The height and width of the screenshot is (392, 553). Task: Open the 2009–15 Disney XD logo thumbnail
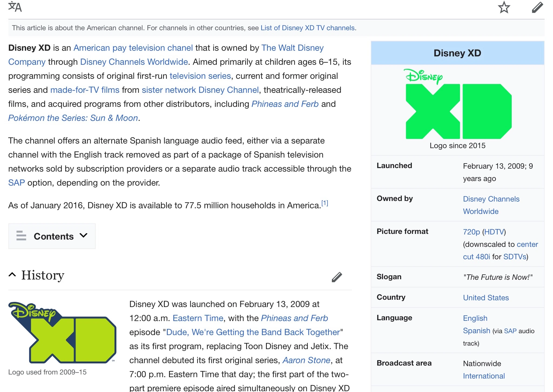coord(63,332)
